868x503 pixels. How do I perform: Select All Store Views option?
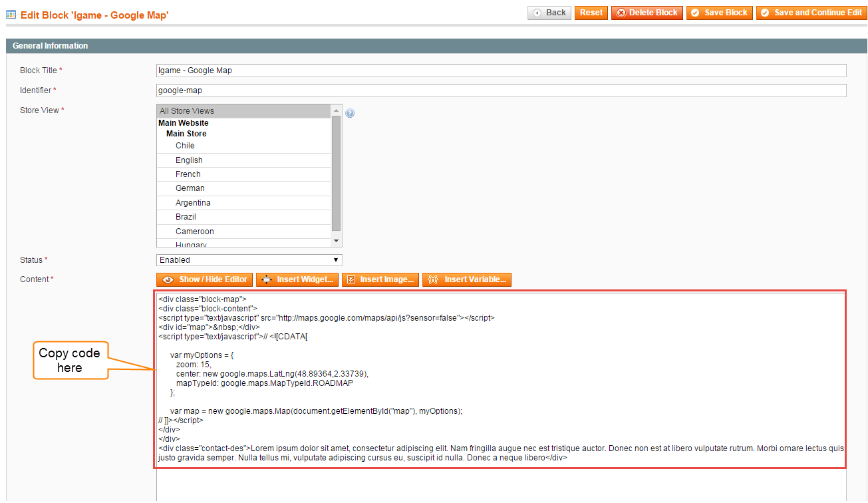(243, 111)
